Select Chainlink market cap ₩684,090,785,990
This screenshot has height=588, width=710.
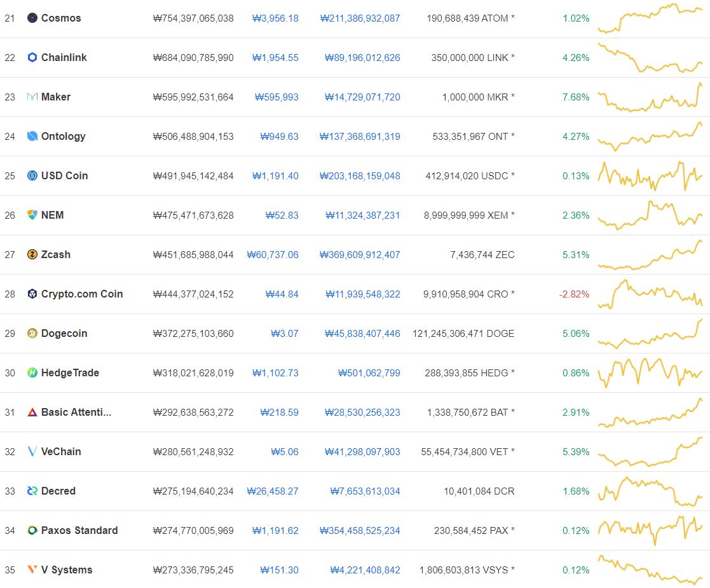click(193, 58)
